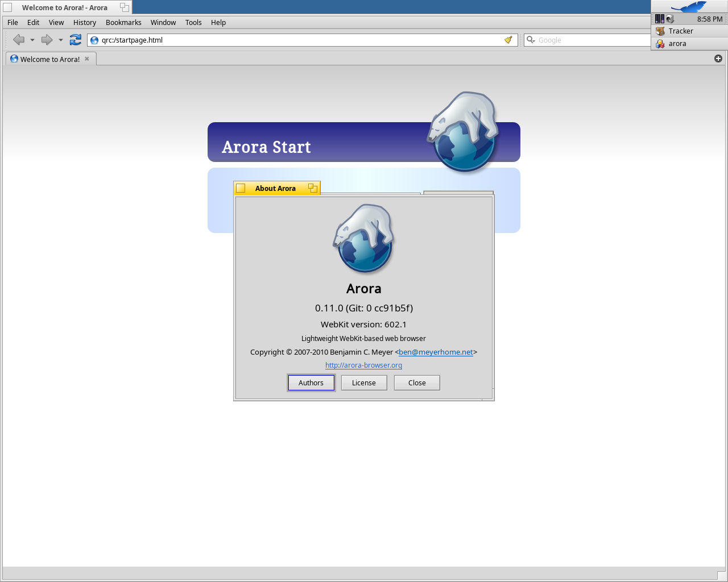Click the About Arora dialog close box
Image resolution: width=728 pixels, height=582 pixels.
241,188
